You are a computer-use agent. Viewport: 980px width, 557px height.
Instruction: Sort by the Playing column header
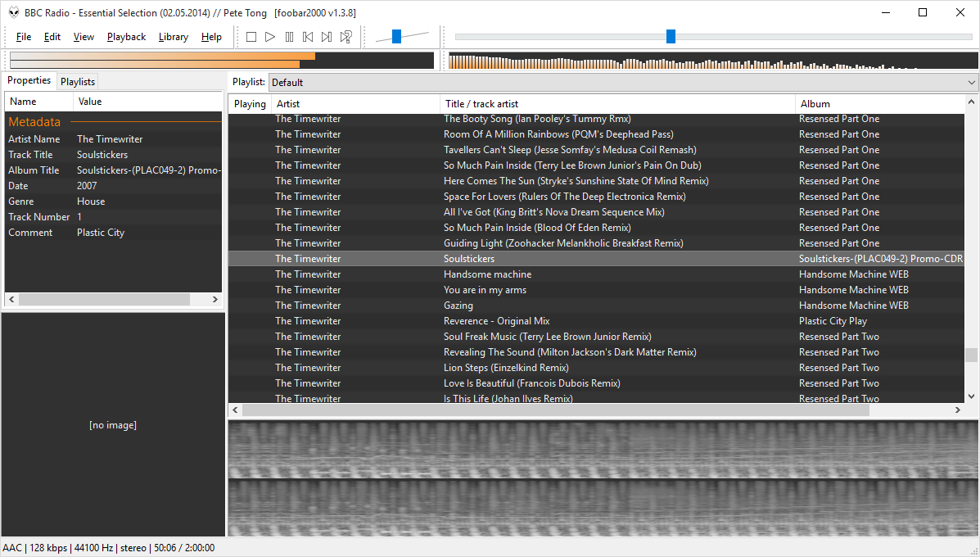(x=250, y=104)
